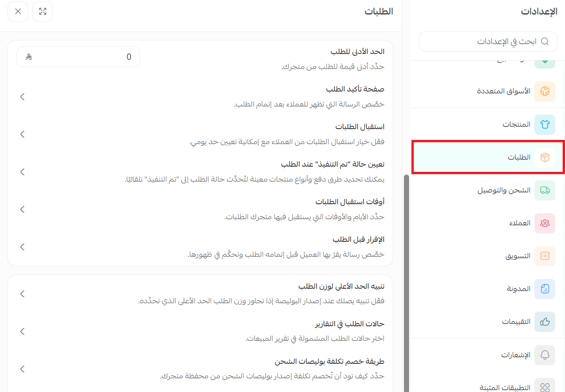565x392 pixels.
Task: Click the multi-markets (الأسواق المتعددة) globe icon
Action: pyautogui.click(x=545, y=91)
